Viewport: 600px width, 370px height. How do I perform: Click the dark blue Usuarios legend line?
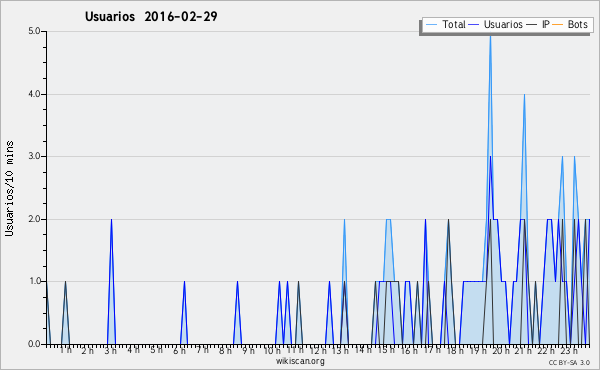tap(474, 25)
